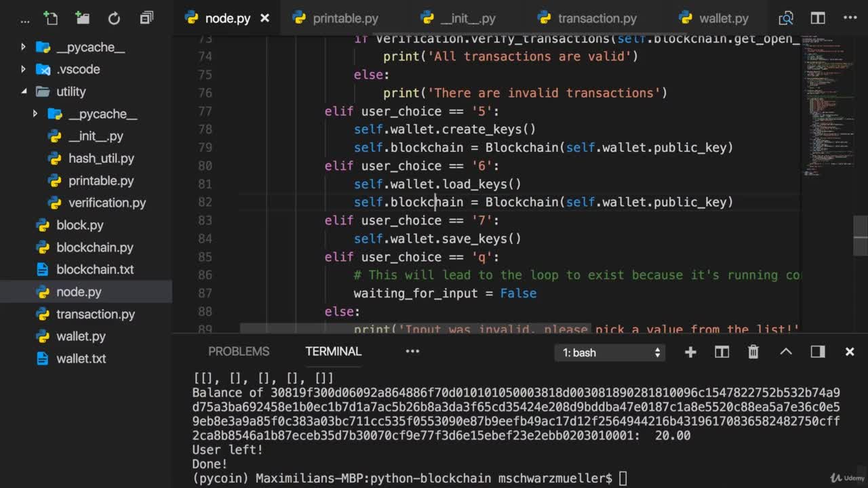Switch to the printable.py tab
This screenshot has height=488, width=868.
[345, 18]
